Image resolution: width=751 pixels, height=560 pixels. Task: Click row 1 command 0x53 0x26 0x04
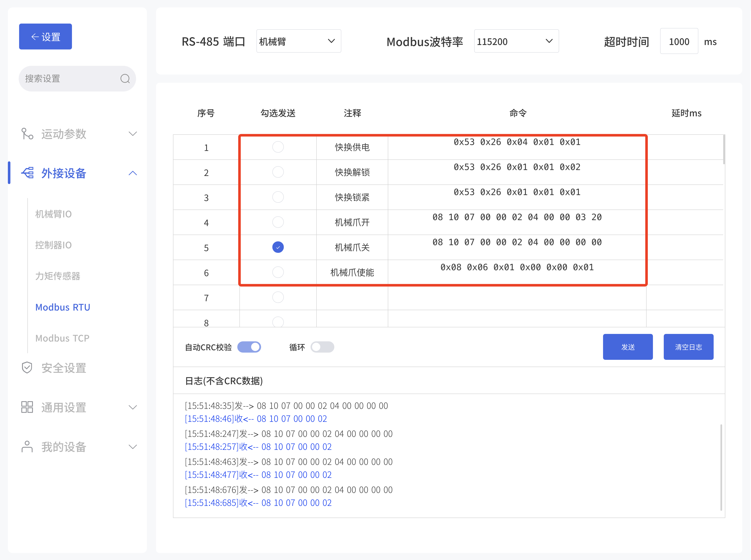pyautogui.click(x=517, y=142)
